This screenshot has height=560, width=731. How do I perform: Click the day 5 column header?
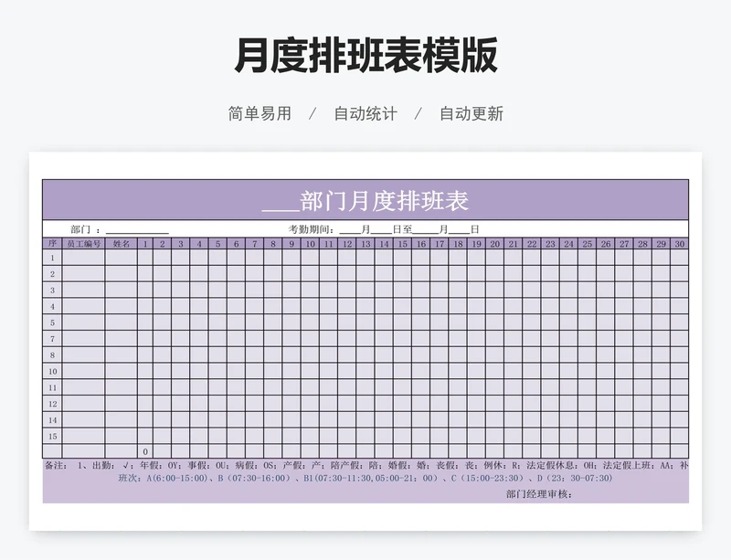pyautogui.click(x=217, y=243)
